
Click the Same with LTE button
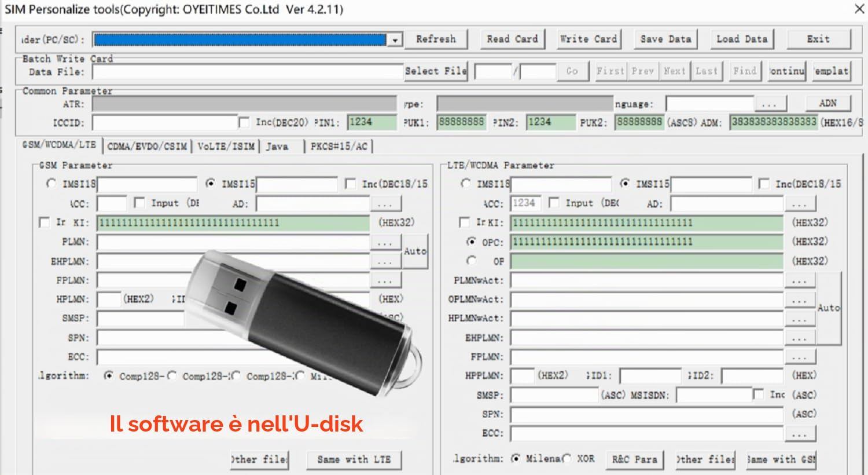354,459
